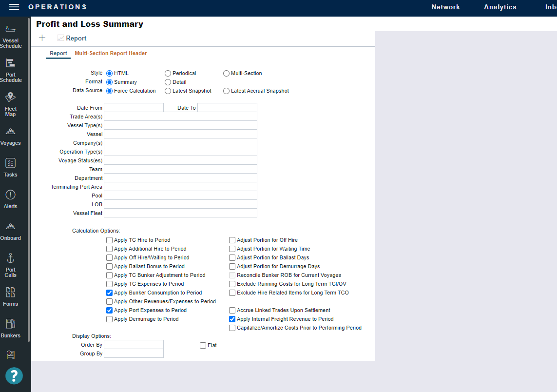Screen dimensions: 557x392
Task: Run the Report button
Action: [x=72, y=39]
